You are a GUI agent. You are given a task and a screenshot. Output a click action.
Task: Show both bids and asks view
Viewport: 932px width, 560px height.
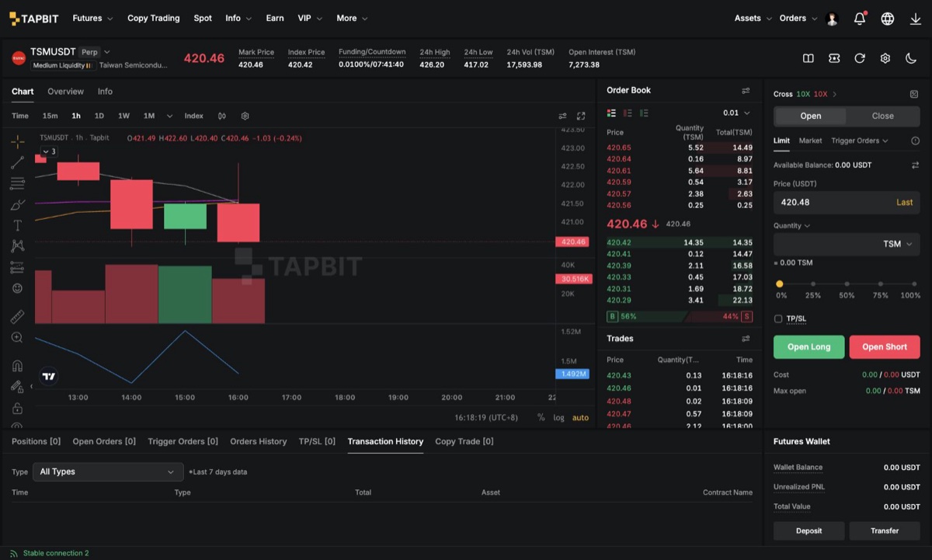611,113
